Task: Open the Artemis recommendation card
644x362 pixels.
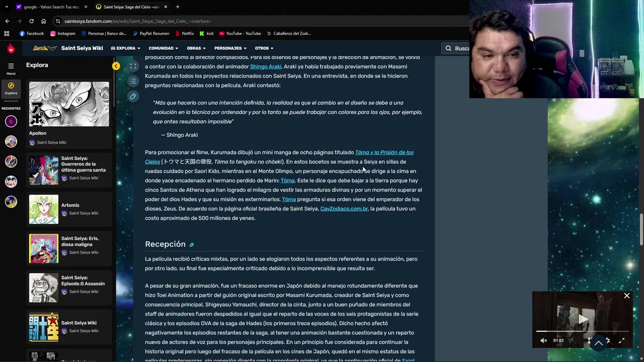Action: (x=69, y=209)
